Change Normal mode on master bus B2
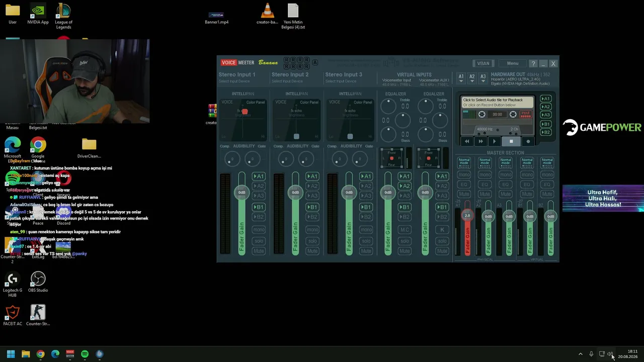644x362 pixels. (x=547, y=162)
